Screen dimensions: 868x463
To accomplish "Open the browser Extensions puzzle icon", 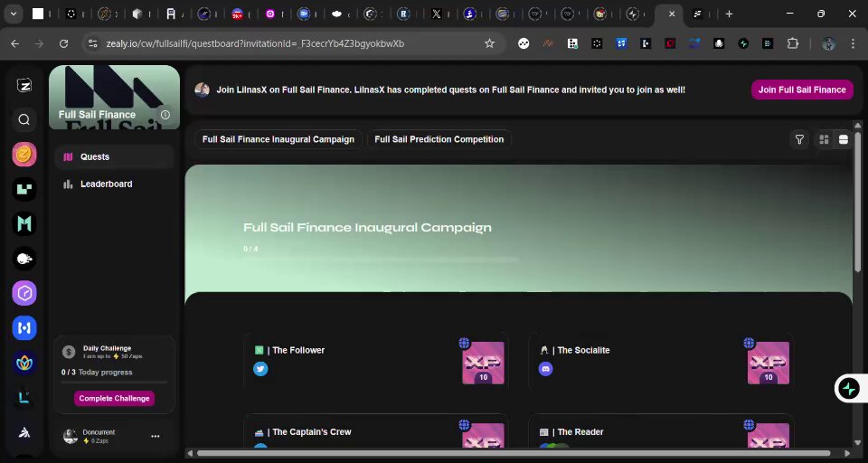I will (793, 43).
